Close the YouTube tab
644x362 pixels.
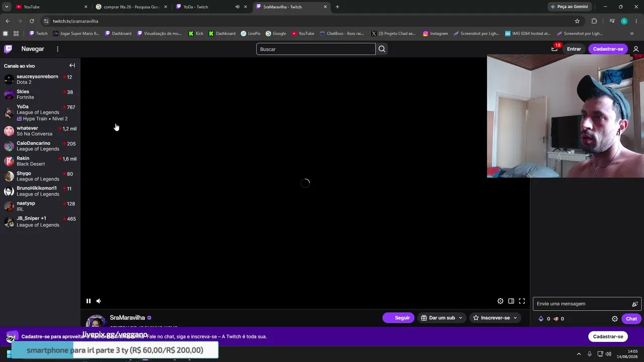[86, 7]
